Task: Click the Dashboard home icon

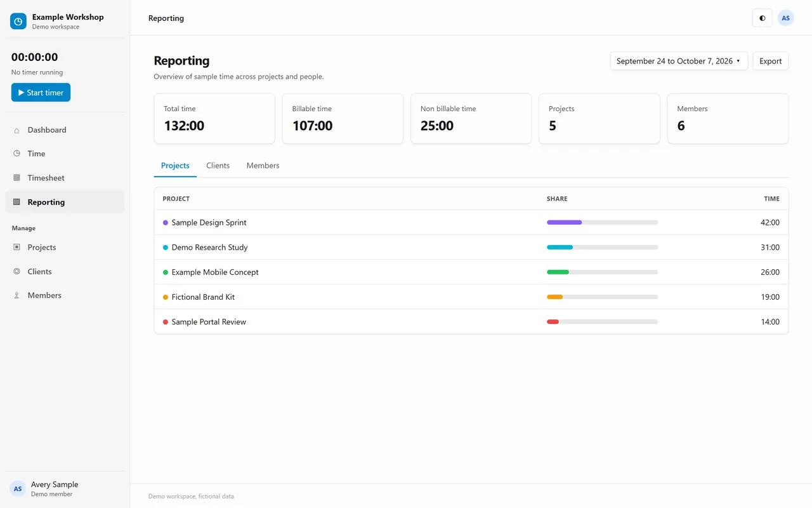Action: 16,130
